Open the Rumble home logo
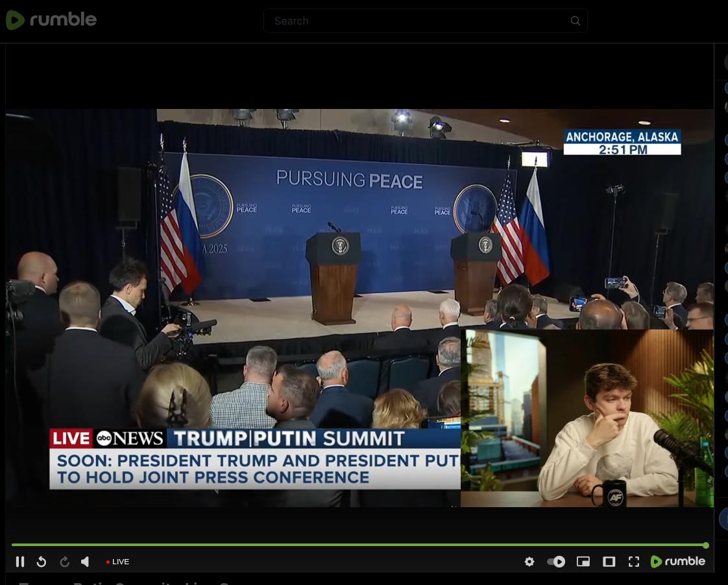Viewport: 728px width, 585px height. [x=51, y=20]
